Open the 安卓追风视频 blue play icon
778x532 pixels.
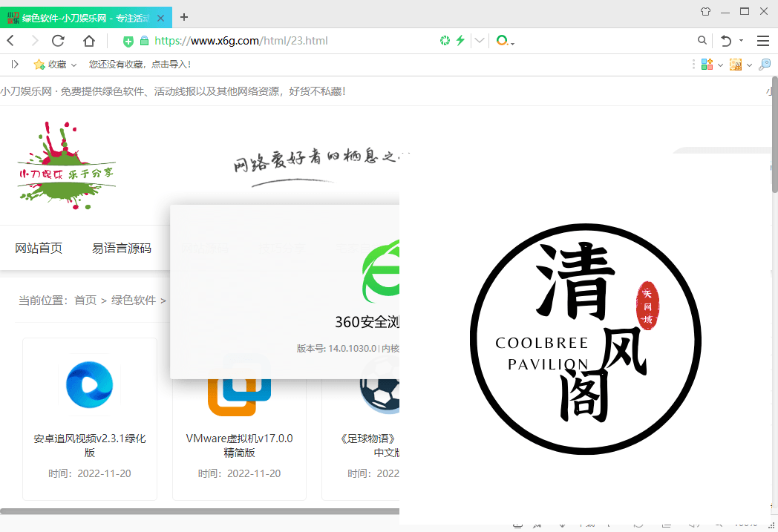89,385
